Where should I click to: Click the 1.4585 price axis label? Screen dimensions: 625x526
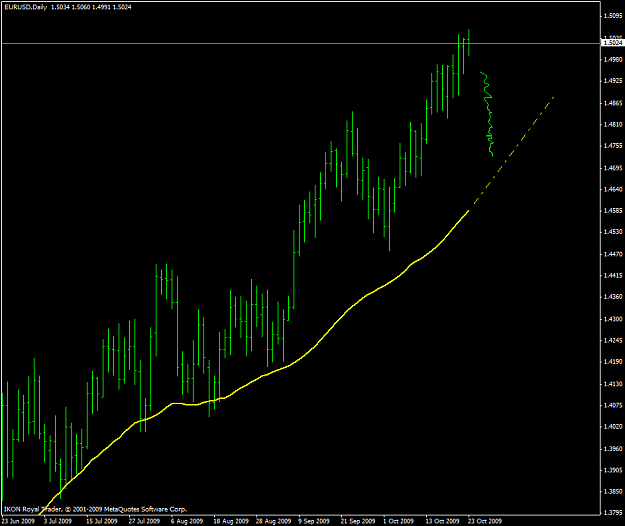[613, 210]
